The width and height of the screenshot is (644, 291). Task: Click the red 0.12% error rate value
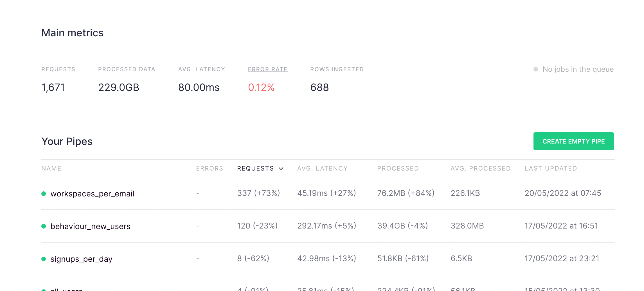click(261, 88)
